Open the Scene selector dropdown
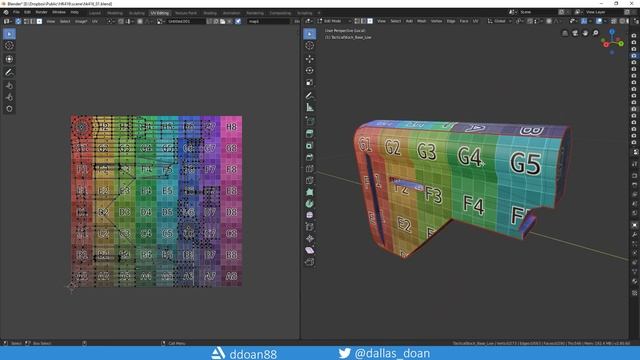Viewport: 640px width, 360px height. pos(513,12)
